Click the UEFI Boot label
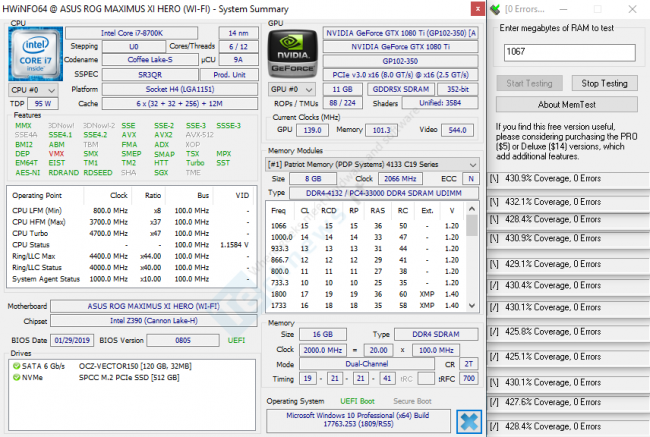The image size is (650, 437). coord(357,401)
